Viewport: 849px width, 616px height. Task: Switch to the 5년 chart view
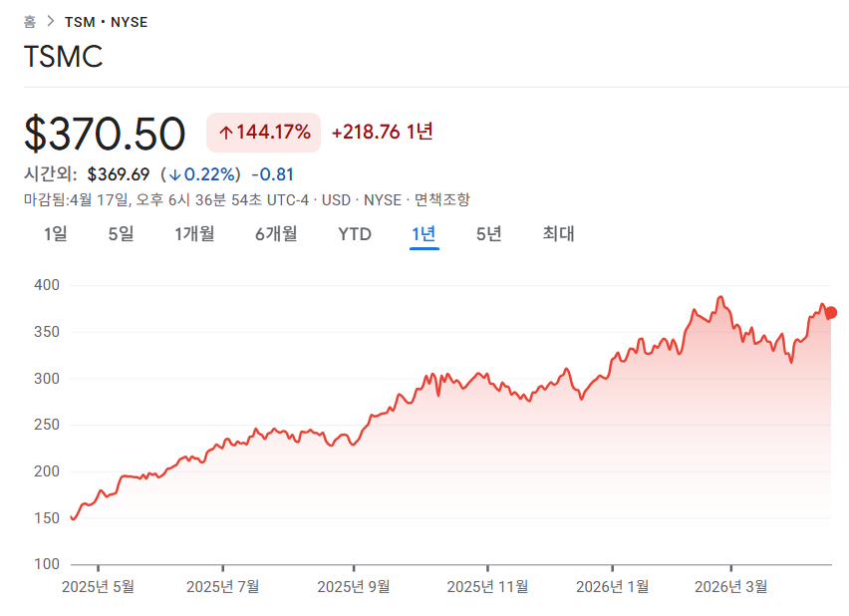click(x=487, y=233)
